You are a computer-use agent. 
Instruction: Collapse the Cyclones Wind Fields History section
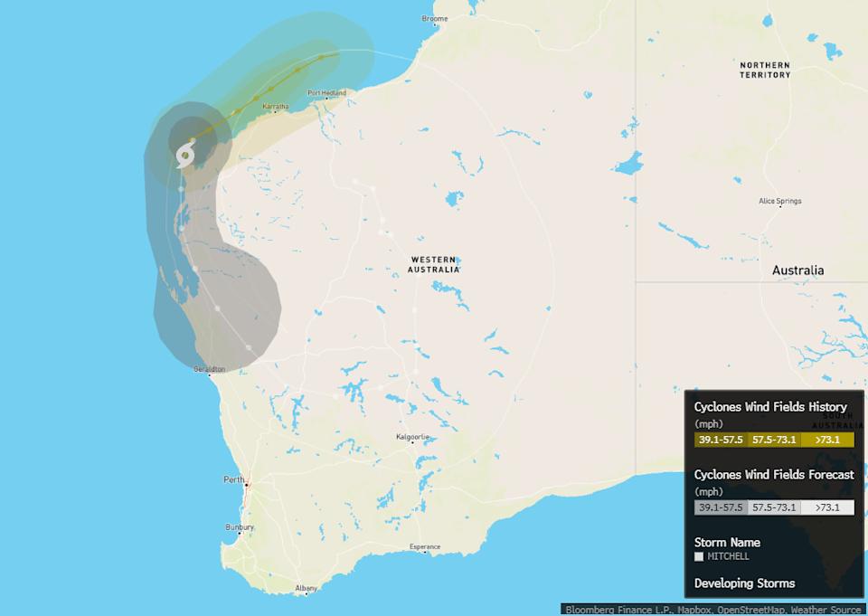pos(772,407)
